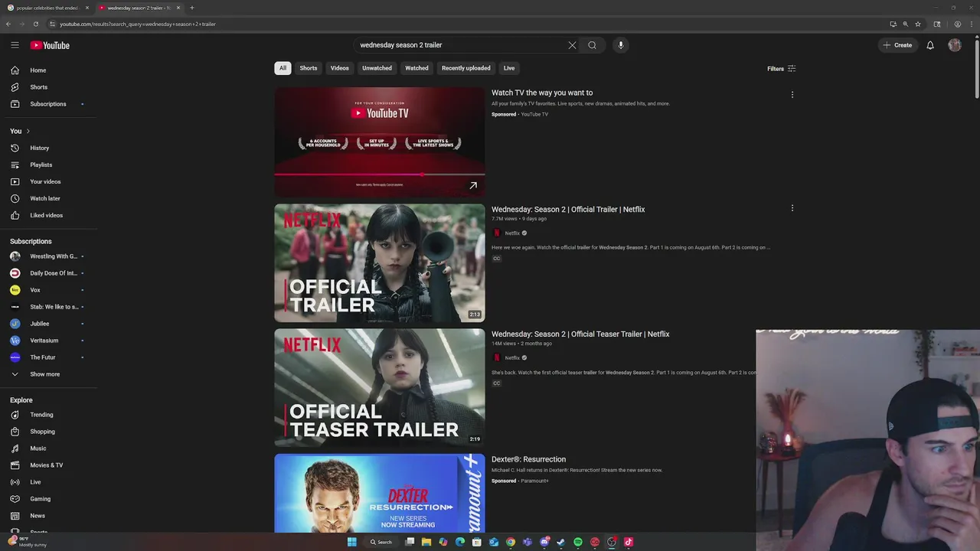This screenshot has height=551, width=980.
Task: Open the Windows Start menu
Action: (x=351, y=542)
